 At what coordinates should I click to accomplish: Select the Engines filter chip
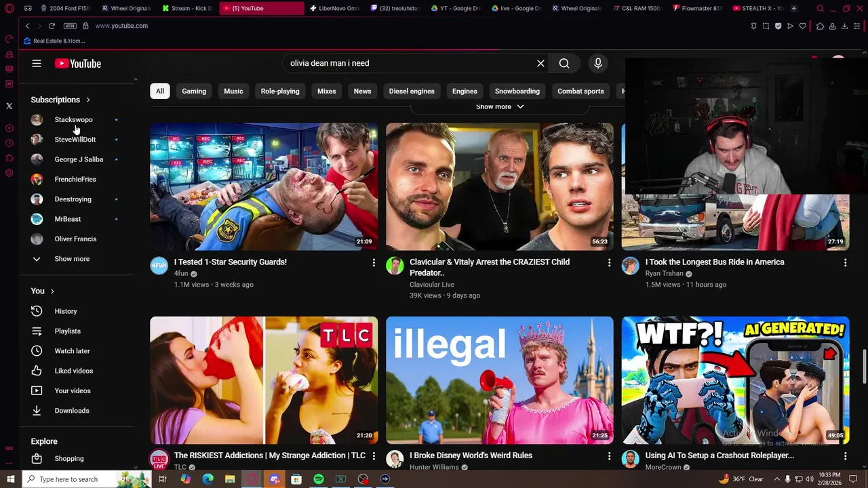(465, 91)
